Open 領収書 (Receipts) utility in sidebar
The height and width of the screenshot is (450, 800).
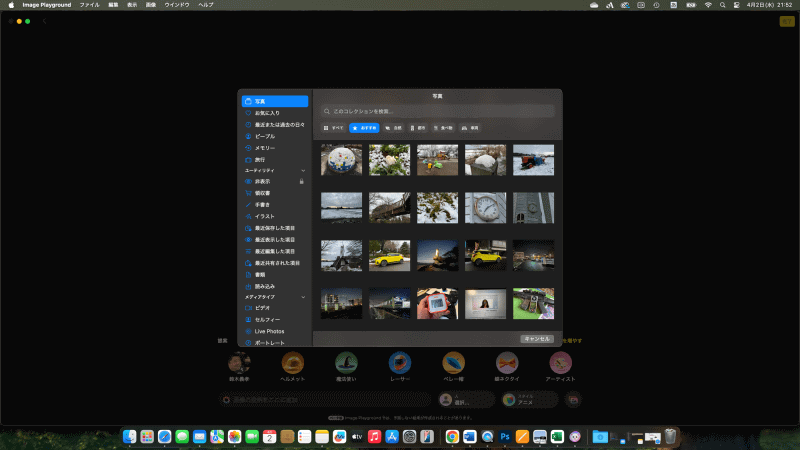[262, 193]
